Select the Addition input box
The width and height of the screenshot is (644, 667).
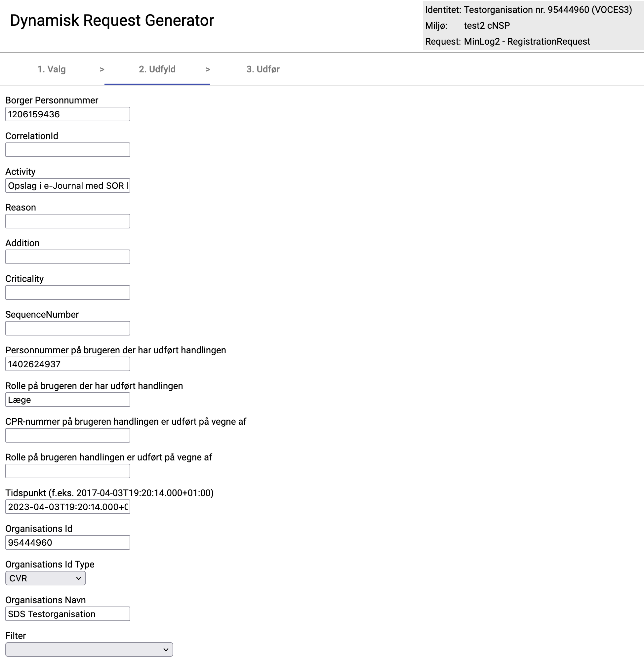click(x=67, y=257)
